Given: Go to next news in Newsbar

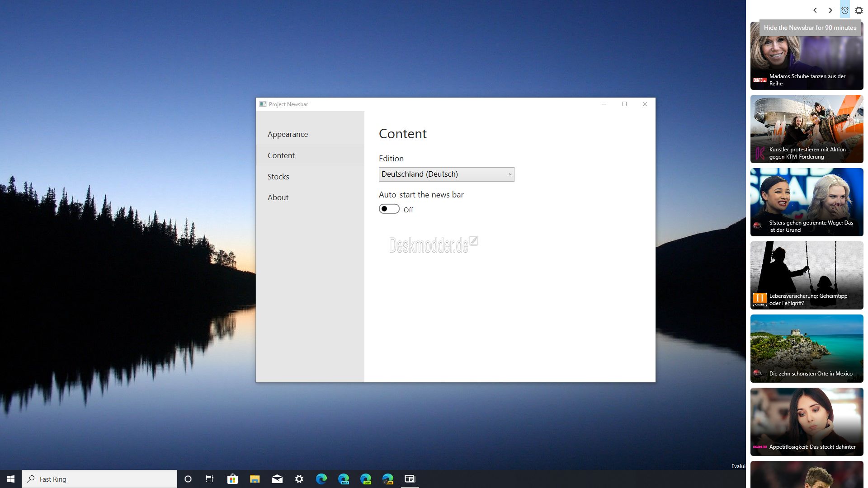Looking at the screenshot, I should tap(830, 10).
